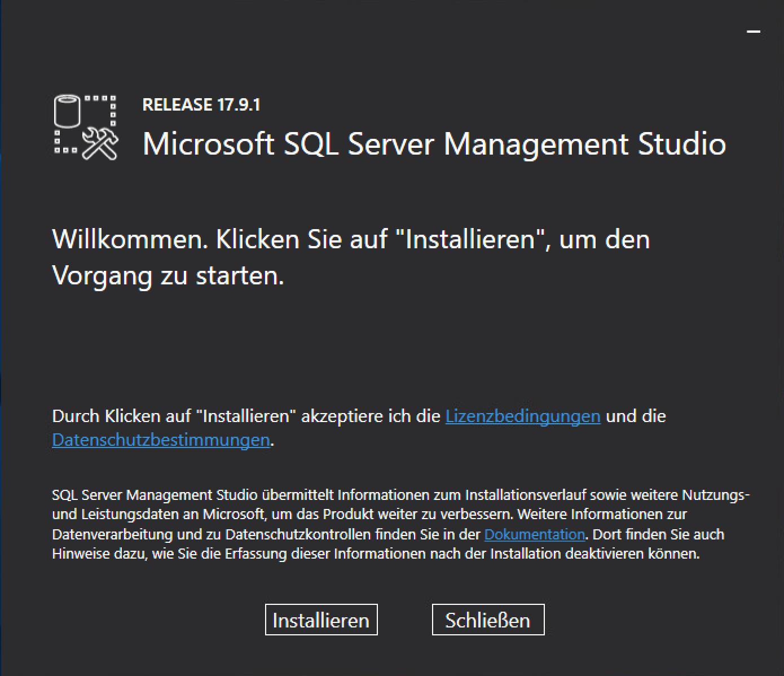784x676 pixels.
Task: Click the "Hinweise dazu" final paragraph line
Action: (x=375, y=554)
